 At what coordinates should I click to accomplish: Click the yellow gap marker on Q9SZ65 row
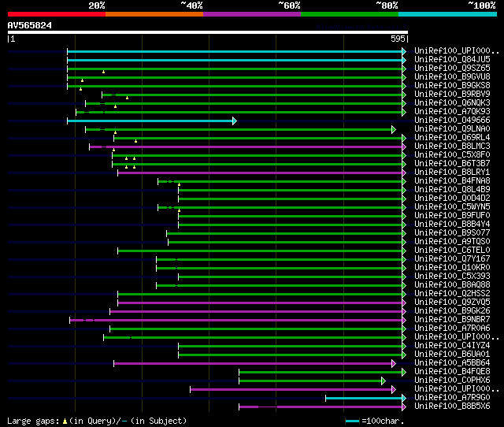(x=103, y=72)
